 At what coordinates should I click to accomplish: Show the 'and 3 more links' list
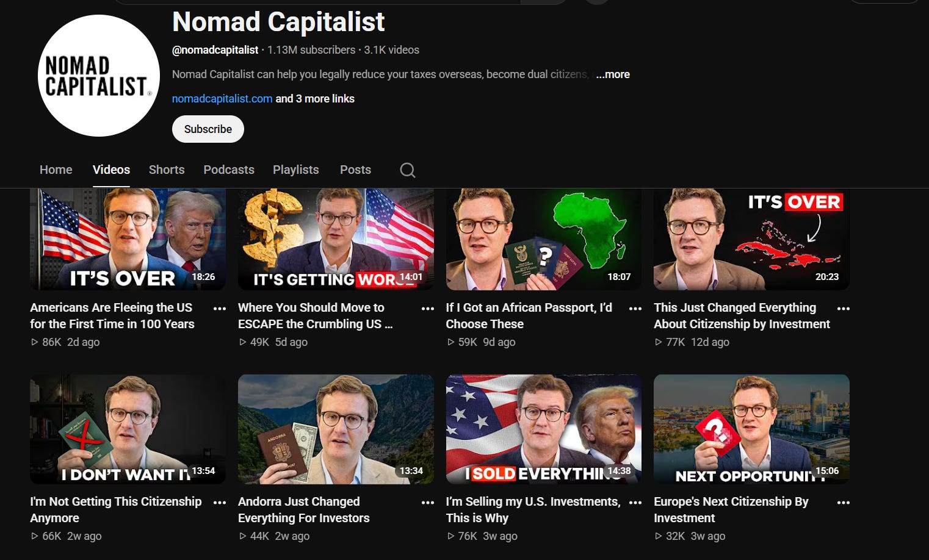coord(315,99)
